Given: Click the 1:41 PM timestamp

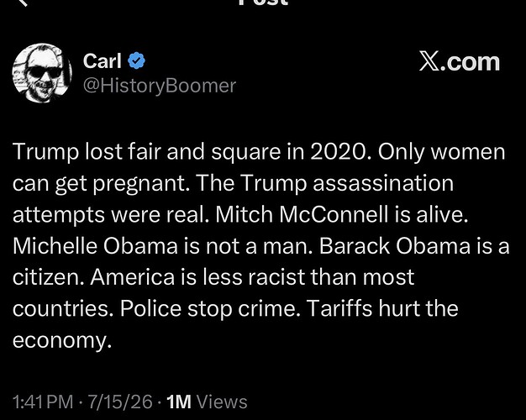Looking at the screenshot, I should 43,402.
